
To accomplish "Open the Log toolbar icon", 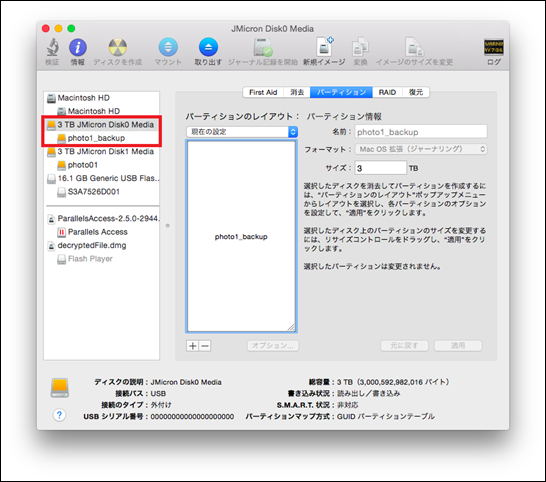I will tap(494, 47).
